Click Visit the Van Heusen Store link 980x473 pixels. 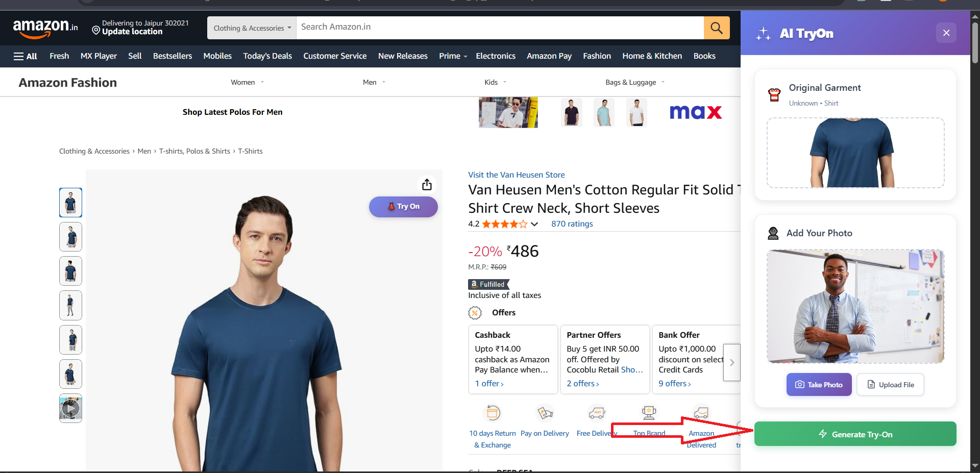point(516,175)
